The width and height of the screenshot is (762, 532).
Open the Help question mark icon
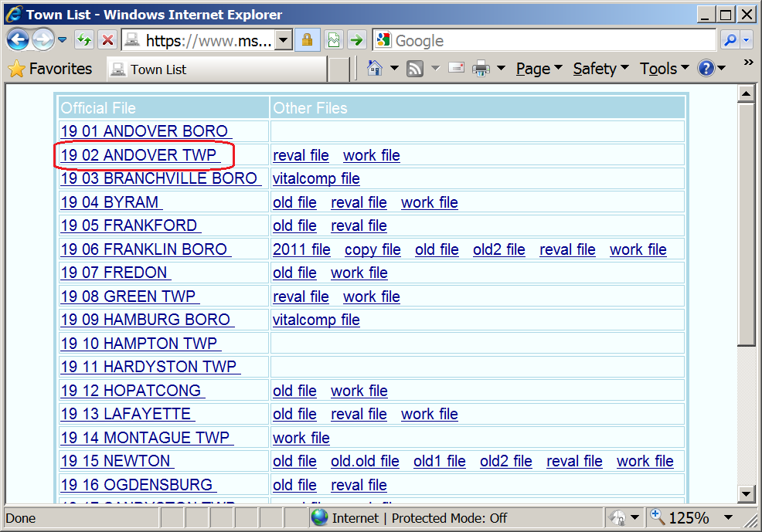pyautogui.click(x=706, y=69)
